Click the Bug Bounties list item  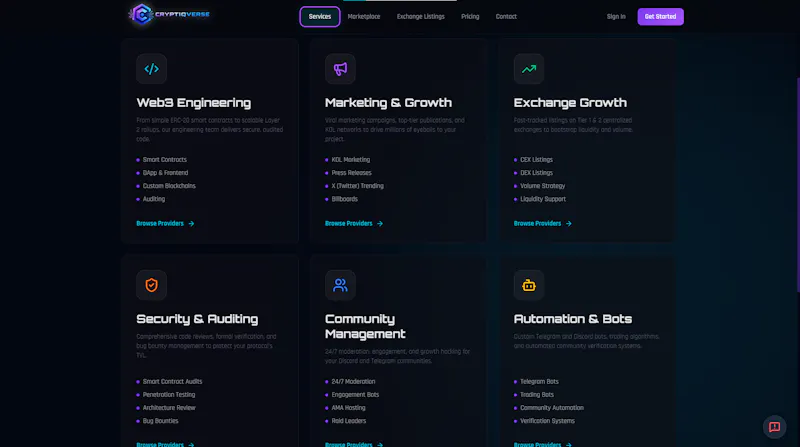pyautogui.click(x=160, y=421)
